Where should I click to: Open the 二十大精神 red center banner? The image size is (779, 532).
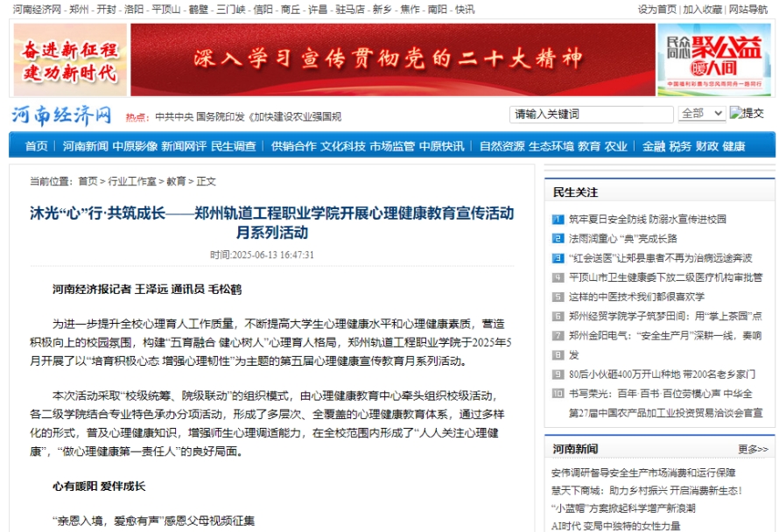point(392,59)
